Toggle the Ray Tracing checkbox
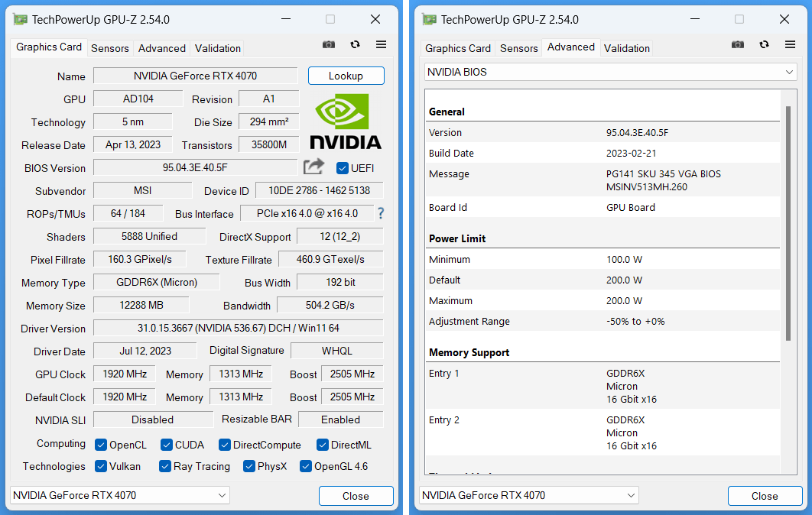Screen dimensions: 812x515 165,466
